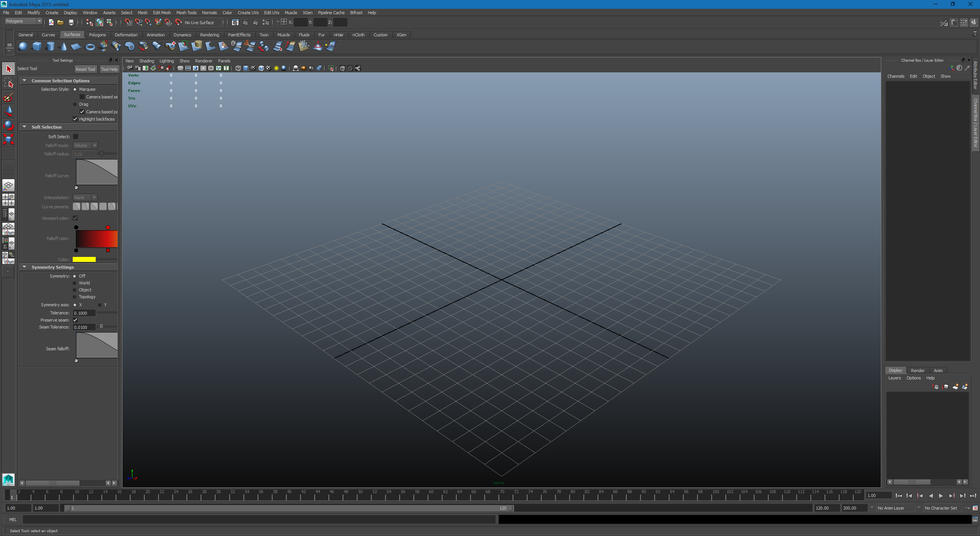Select the Rotate tool in the toolbox
Image resolution: width=980 pixels, height=536 pixels.
(8, 125)
